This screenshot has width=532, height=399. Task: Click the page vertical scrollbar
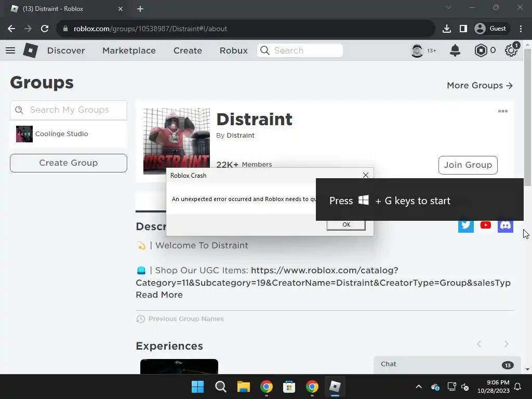tap(527, 117)
